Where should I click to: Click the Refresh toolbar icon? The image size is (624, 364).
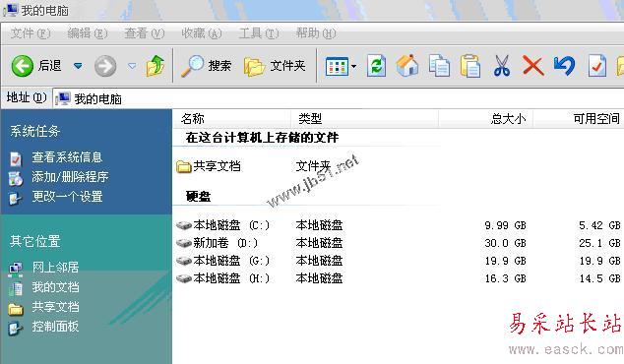[377, 66]
